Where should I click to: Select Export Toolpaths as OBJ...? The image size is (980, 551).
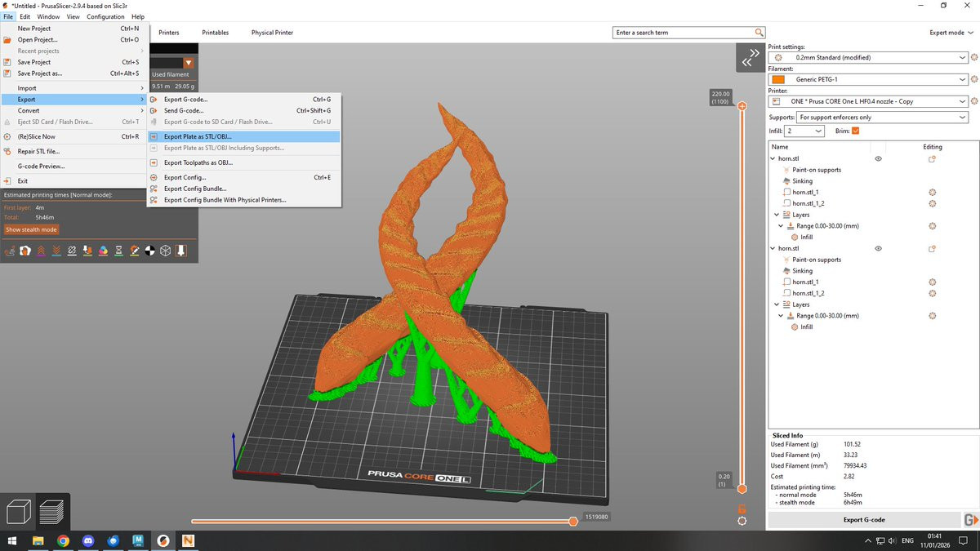coord(243,162)
